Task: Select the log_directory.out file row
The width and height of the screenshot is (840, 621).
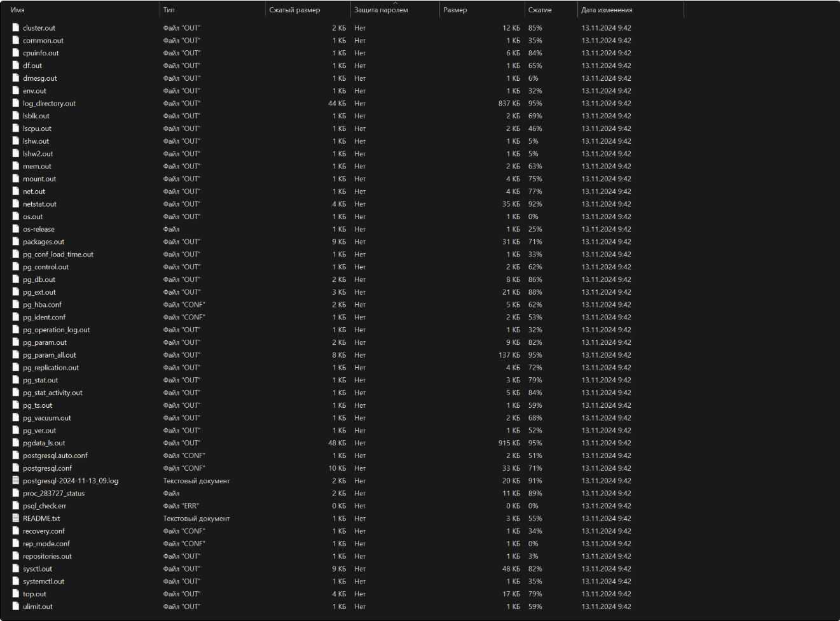Action: 49,103
